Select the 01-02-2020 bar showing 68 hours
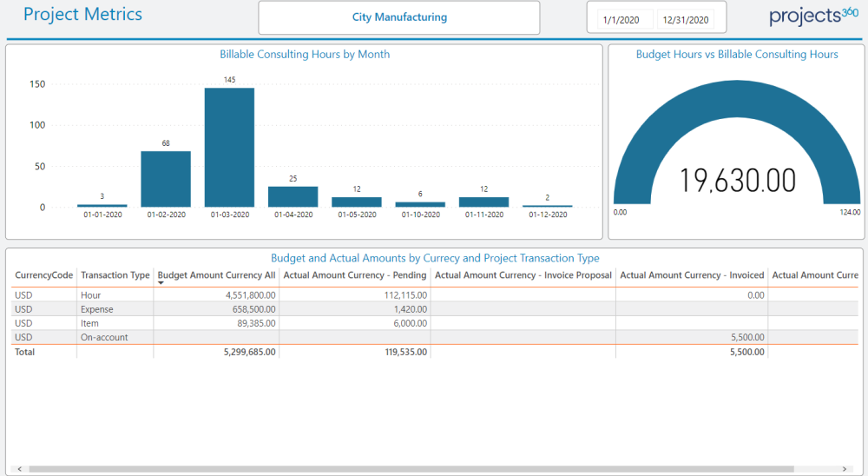Viewport: 868px width, 476px height. pos(166,179)
